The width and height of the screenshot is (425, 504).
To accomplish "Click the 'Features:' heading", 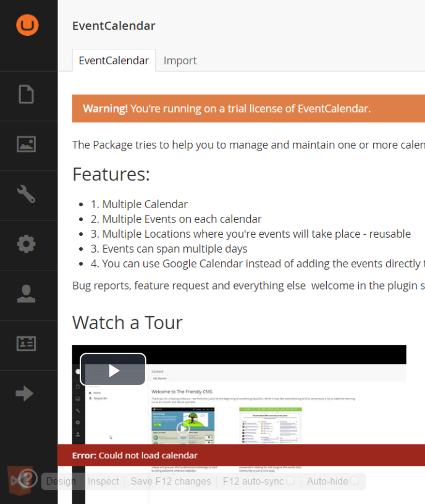I will (111, 174).
